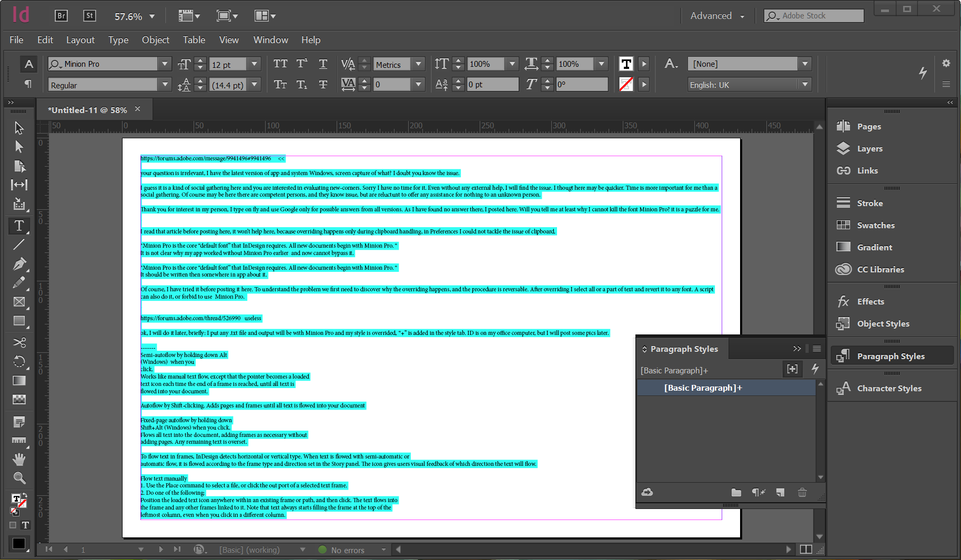Create new paragraph style icon
This screenshot has width=961, height=560.
coord(780,492)
